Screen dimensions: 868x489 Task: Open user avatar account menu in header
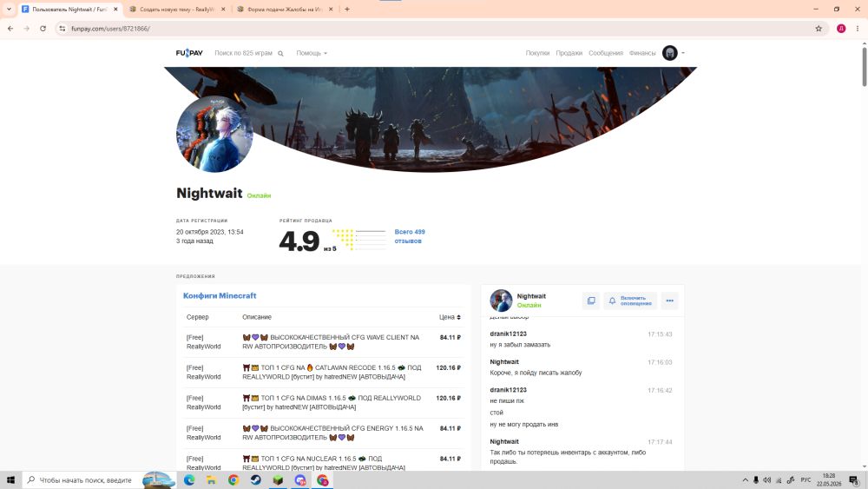674,53
